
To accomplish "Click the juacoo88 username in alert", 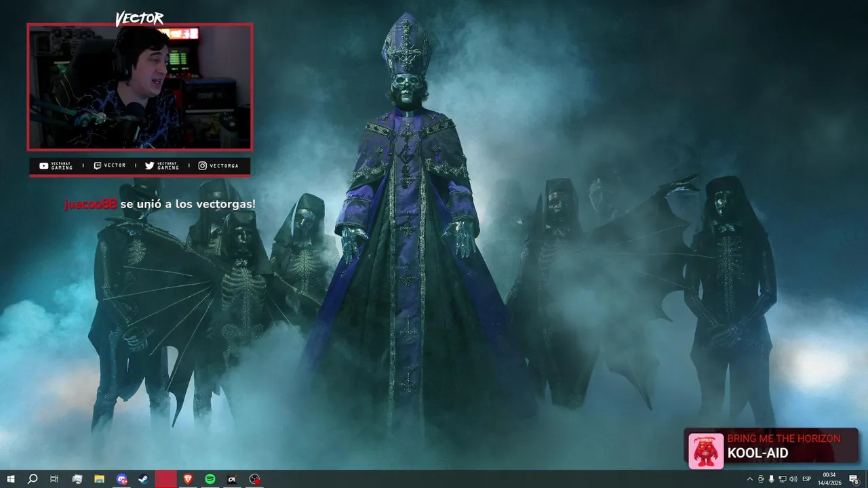I will (91, 204).
